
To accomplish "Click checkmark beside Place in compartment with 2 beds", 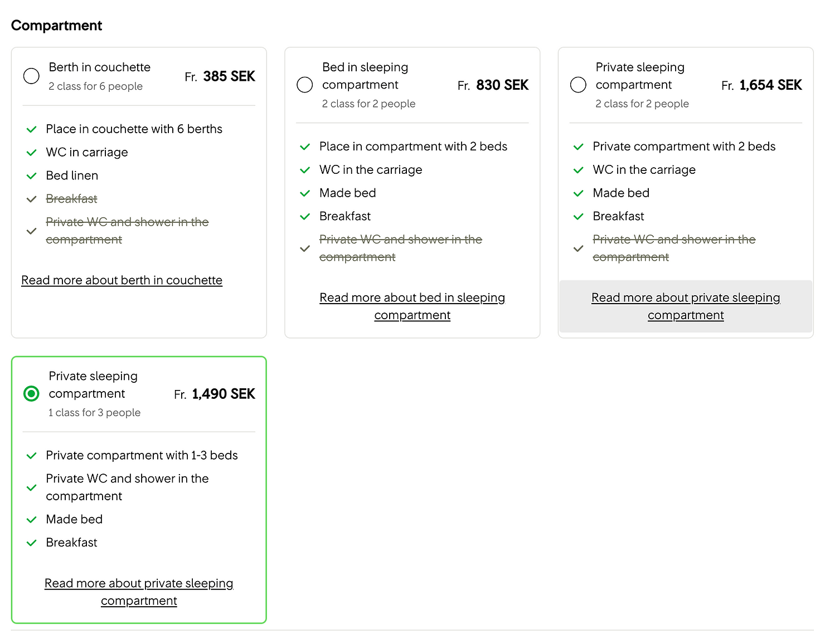I will point(305,147).
